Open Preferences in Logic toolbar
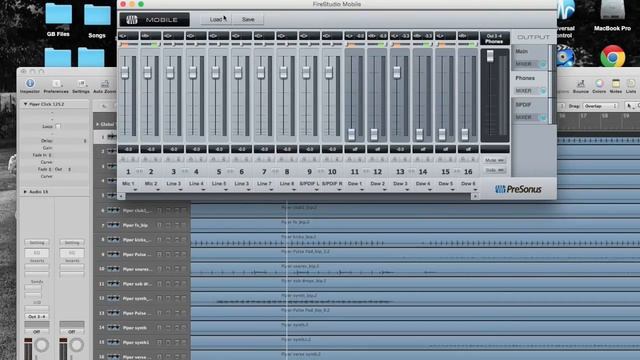Image resolution: width=640 pixels, height=360 pixels. point(56,86)
